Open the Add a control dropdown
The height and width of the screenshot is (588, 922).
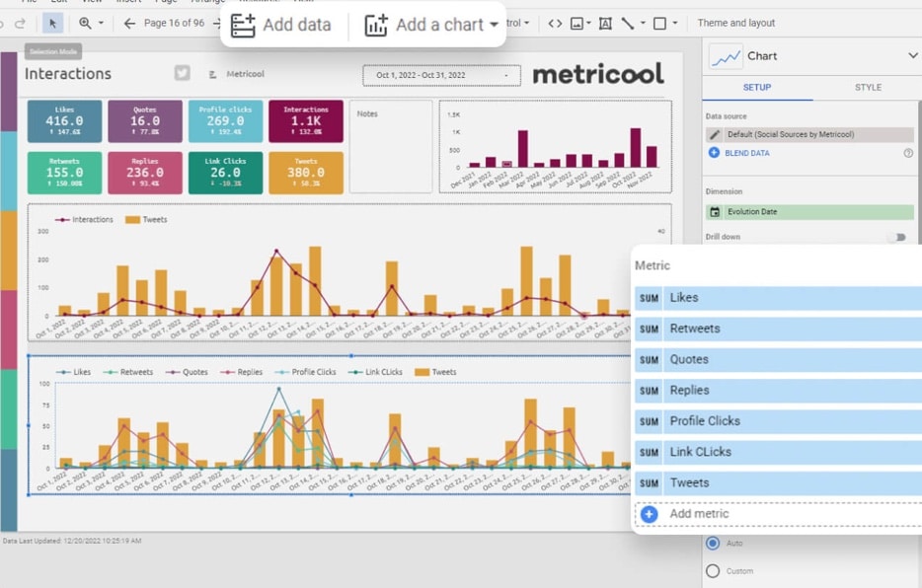click(517, 24)
